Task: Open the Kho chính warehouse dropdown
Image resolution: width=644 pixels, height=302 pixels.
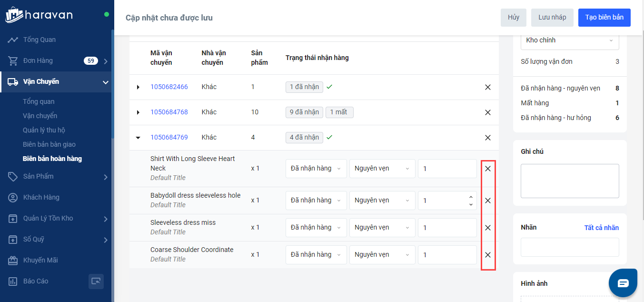Action: coord(569,40)
